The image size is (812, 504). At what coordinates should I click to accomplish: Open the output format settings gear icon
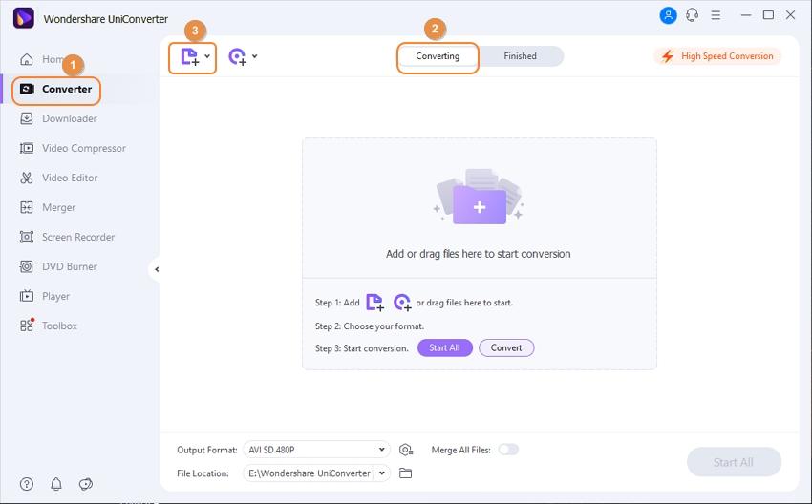coord(406,450)
